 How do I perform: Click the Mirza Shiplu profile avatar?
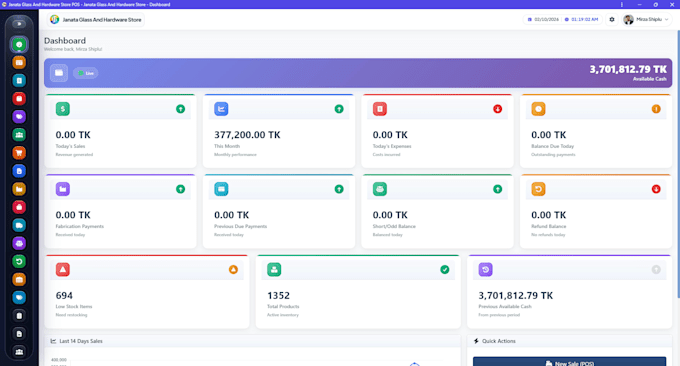tap(628, 20)
